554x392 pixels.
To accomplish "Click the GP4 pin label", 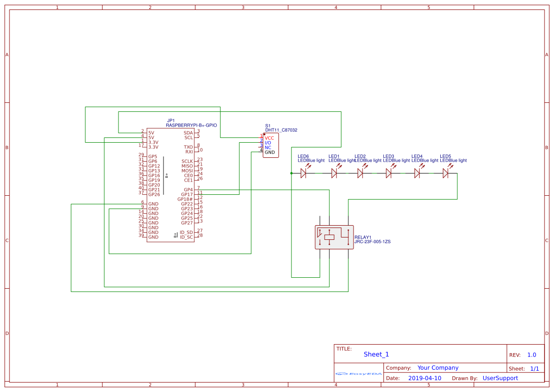I will pos(189,190).
